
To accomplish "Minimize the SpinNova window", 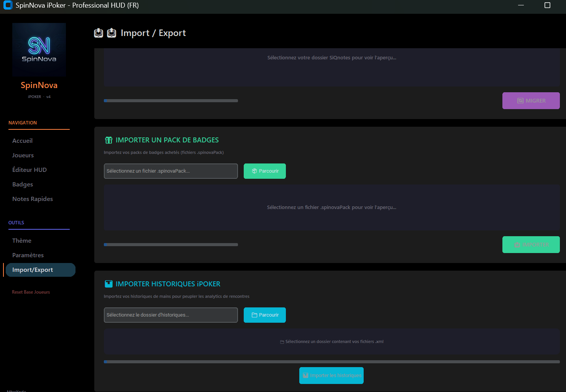I will coord(521,5).
